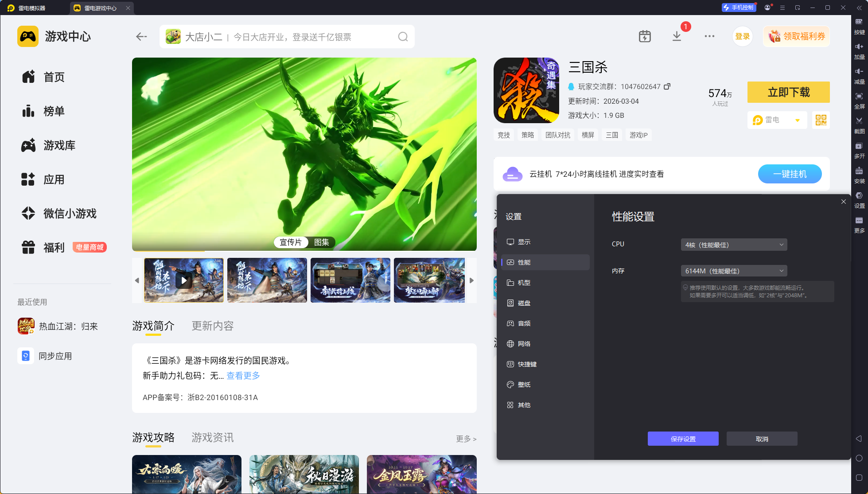Switch to the 游戏资讯 tab
The image size is (868, 494).
pyautogui.click(x=212, y=438)
